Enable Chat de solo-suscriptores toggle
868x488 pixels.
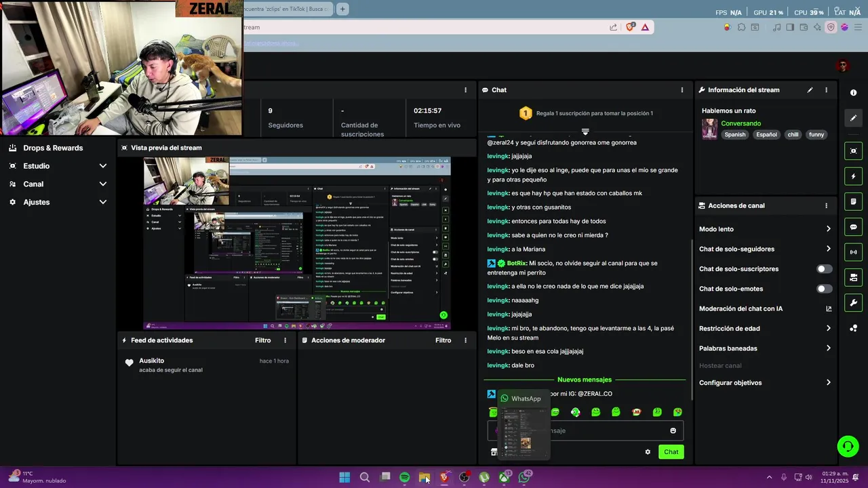[824, 269]
